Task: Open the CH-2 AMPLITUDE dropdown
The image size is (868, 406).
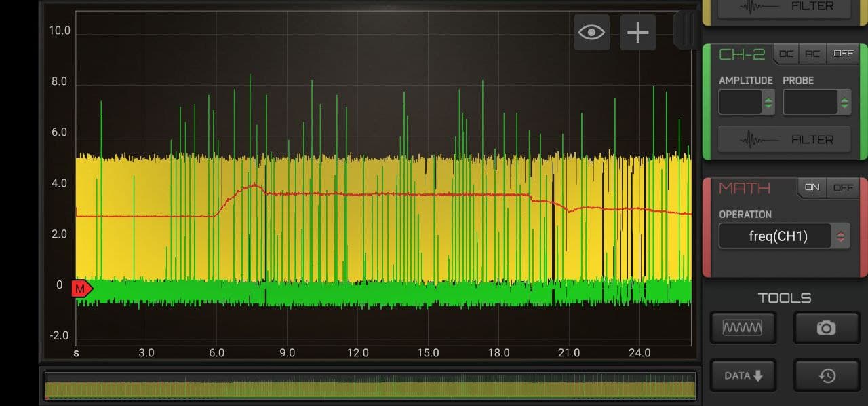Action: [x=747, y=103]
